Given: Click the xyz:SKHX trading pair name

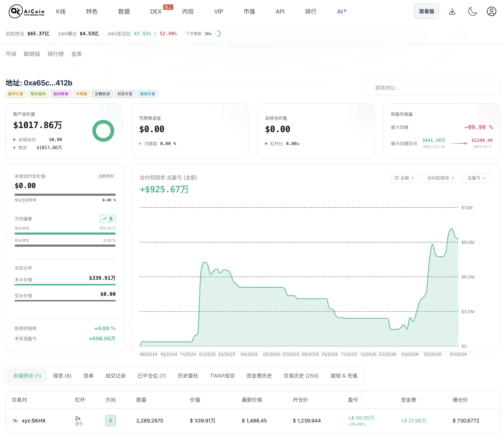Looking at the screenshot, I should (x=34, y=421).
